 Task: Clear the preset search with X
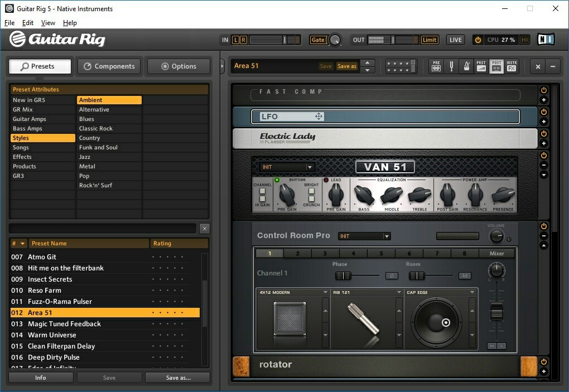(x=205, y=229)
